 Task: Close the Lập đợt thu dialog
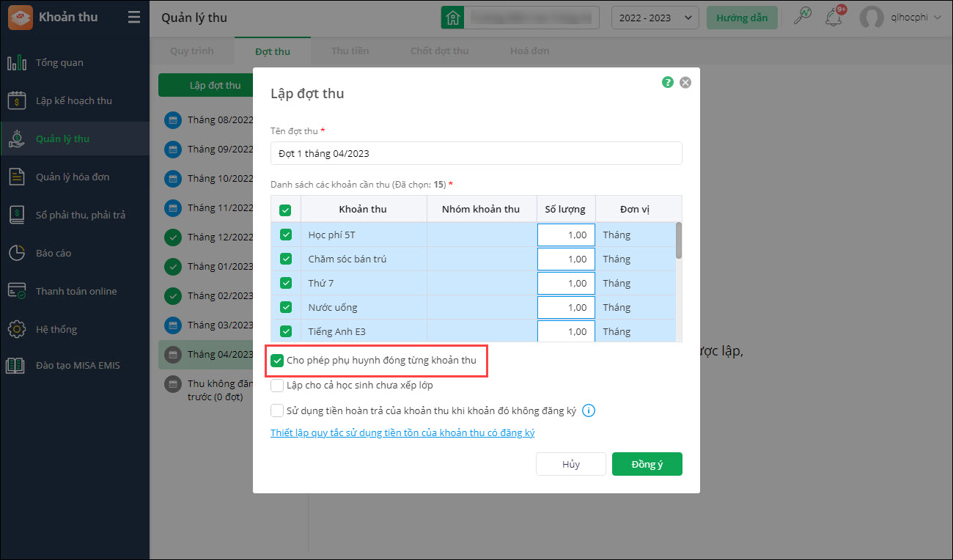(685, 83)
